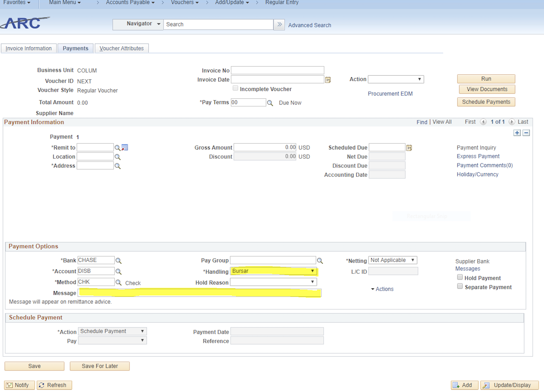The height and width of the screenshot is (392, 544).
Task: Open the Netting dropdown
Action: pos(393,260)
